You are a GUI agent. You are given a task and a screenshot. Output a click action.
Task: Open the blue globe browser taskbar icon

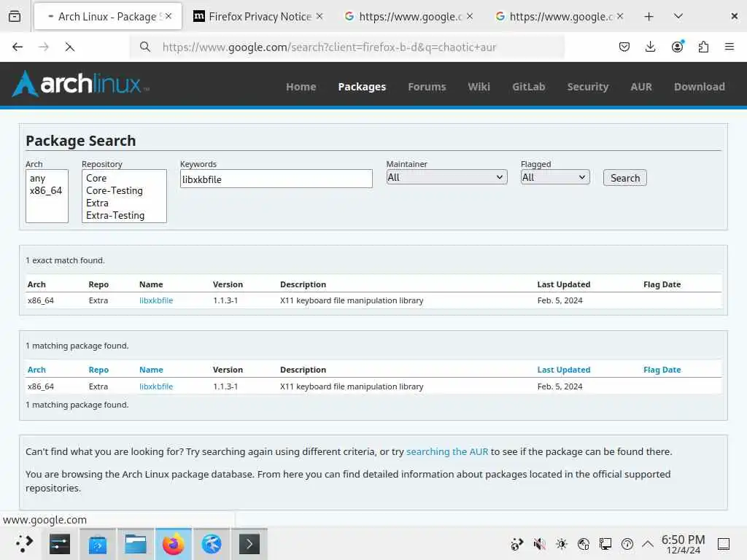[211, 544]
